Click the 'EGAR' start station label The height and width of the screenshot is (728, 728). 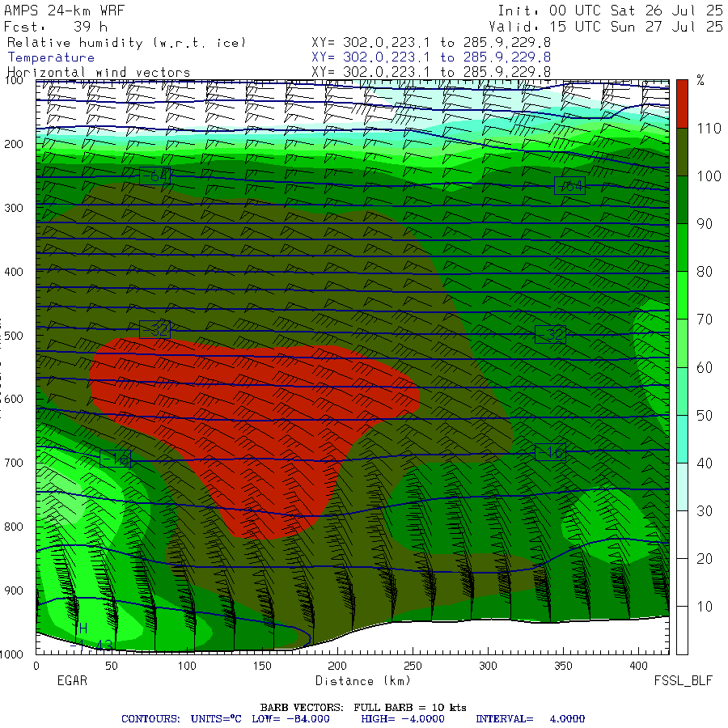pyautogui.click(x=72, y=681)
